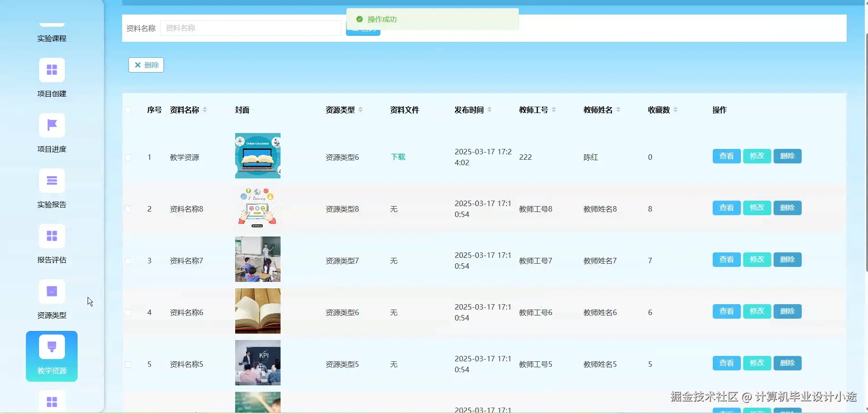Image resolution: width=868 pixels, height=414 pixels.
Task: Check the checkbox for row 1 教学资源
Action: pos(128,158)
